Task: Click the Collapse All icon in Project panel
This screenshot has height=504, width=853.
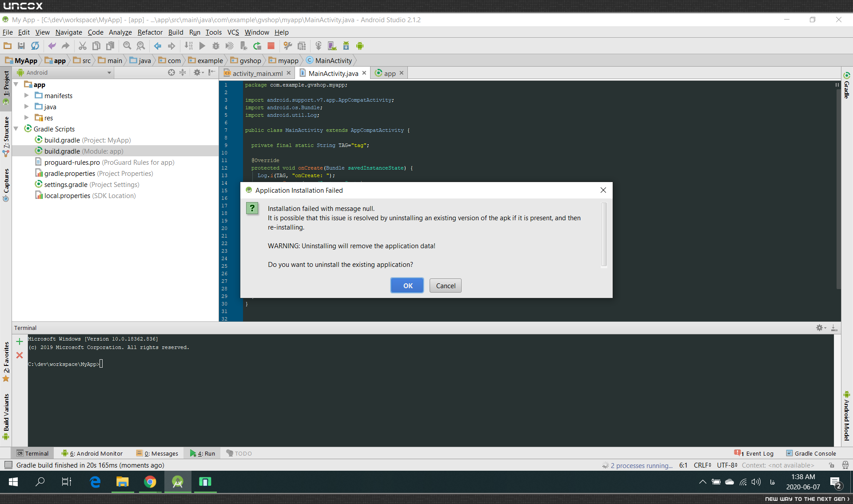Action: coord(183,72)
